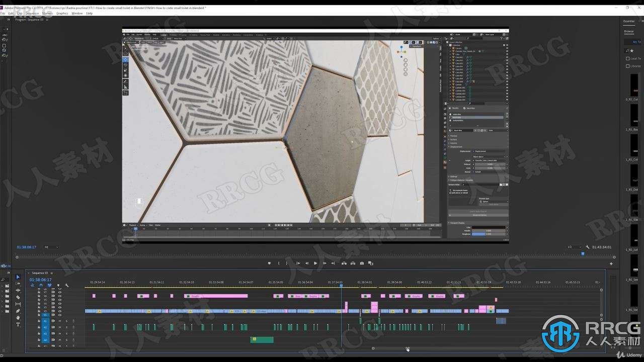Open the File menu

(3, 13)
